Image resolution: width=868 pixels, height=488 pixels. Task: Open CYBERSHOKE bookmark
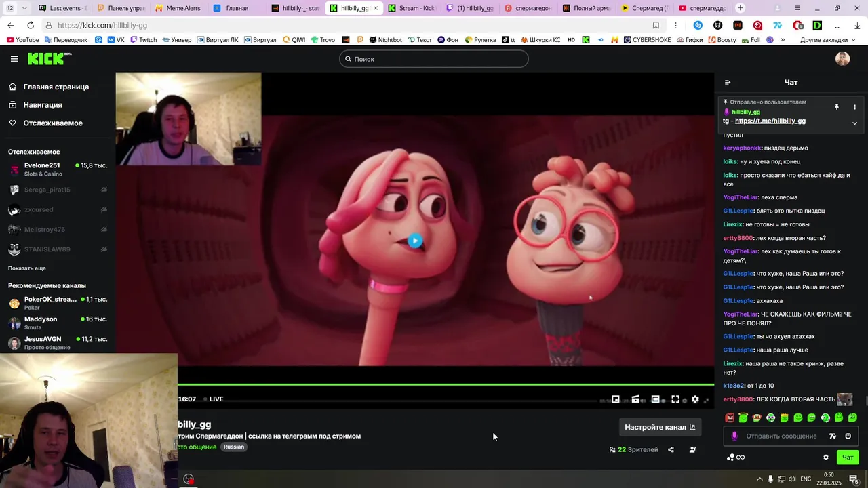[x=647, y=40]
